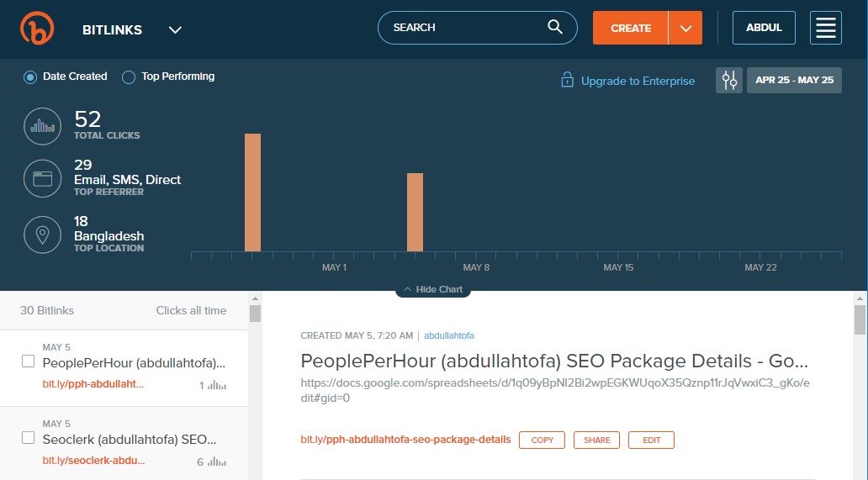The height and width of the screenshot is (480, 868).
Task: Click the bitlinks list scrollbar thumb
Action: tap(255, 314)
